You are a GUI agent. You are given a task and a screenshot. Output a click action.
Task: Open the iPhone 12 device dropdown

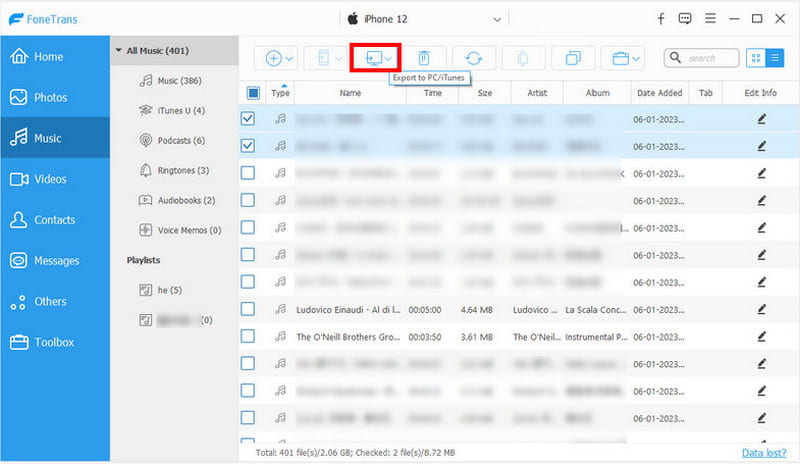[424, 19]
